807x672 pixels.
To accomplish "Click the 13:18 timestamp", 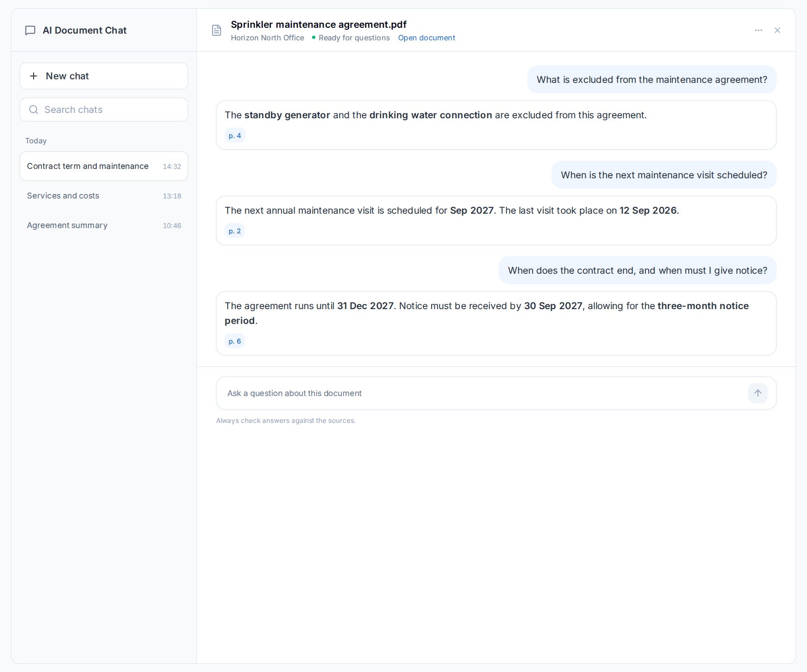I will pyautogui.click(x=172, y=196).
